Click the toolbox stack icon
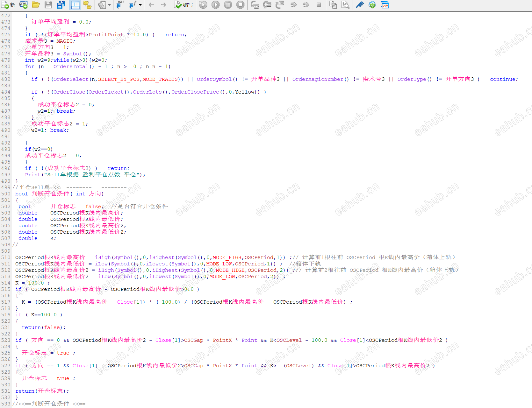 [102, 5]
